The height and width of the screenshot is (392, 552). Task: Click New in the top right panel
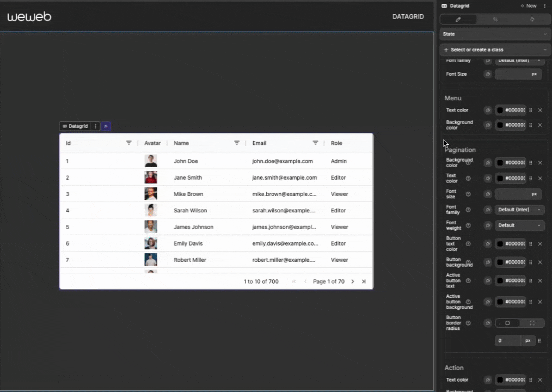529,5
